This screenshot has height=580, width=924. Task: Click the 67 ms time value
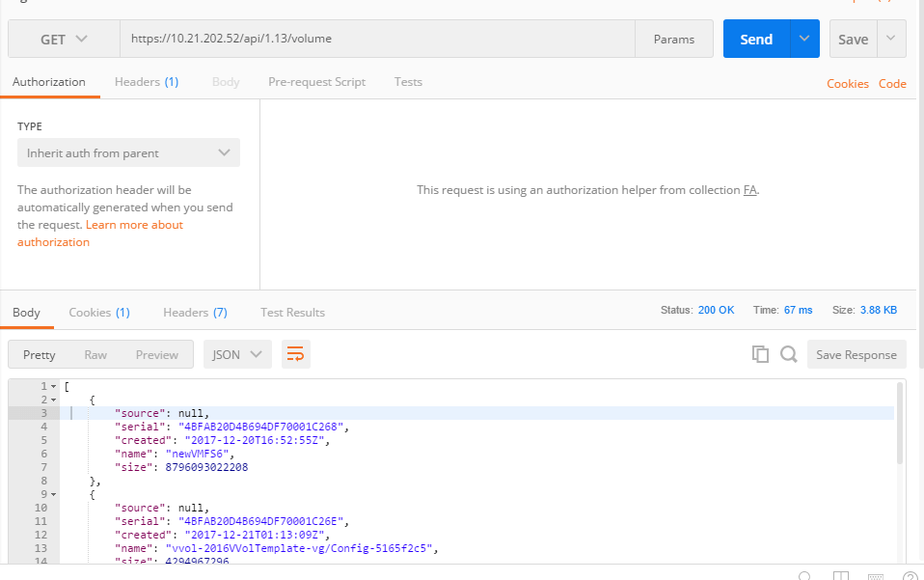pyautogui.click(x=798, y=310)
